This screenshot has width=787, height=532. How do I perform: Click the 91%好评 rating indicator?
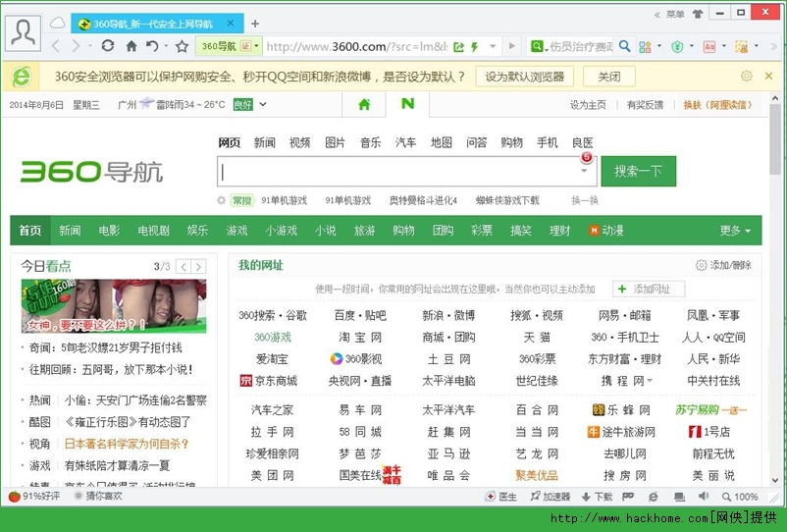(34, 496)
